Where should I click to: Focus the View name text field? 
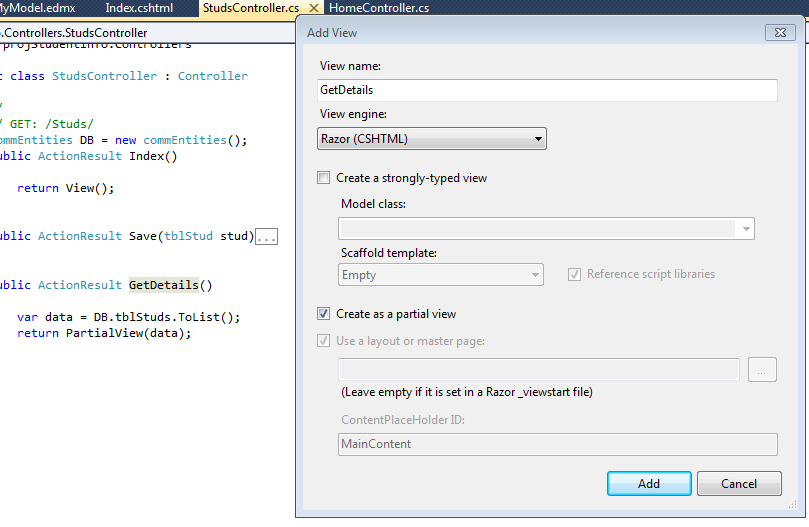[x=547, y=90]
